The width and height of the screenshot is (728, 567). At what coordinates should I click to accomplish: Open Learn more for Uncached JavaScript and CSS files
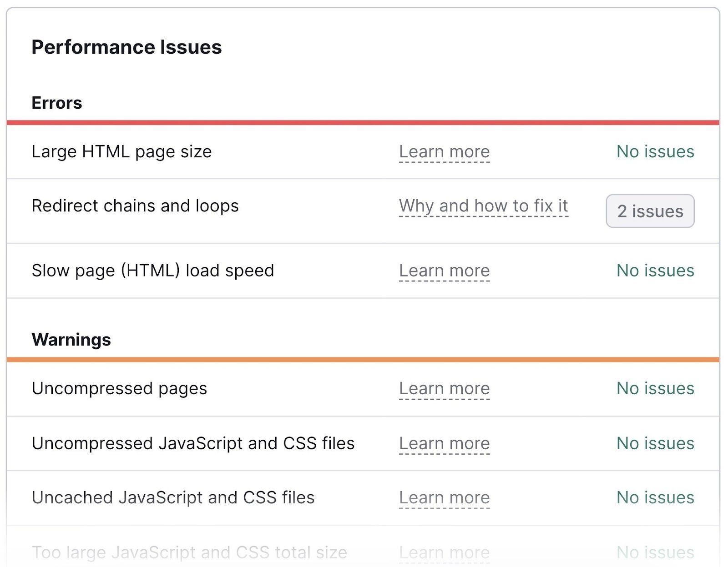[444, 497]
